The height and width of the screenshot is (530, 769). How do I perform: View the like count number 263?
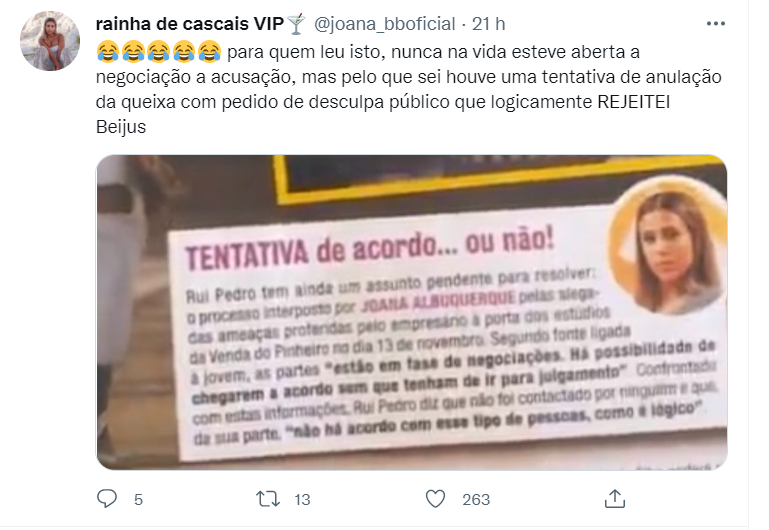(476, 500)
